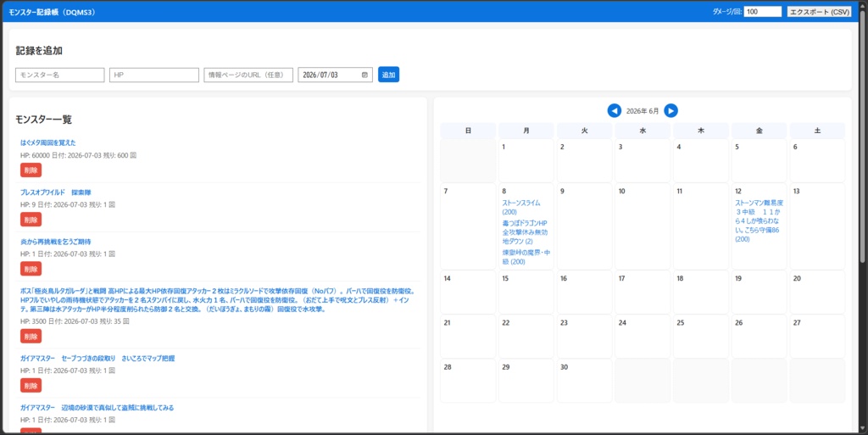Click the HP: 60000 detail line
The height and width of the screenshot is (435, 868).
pos(79,155)
